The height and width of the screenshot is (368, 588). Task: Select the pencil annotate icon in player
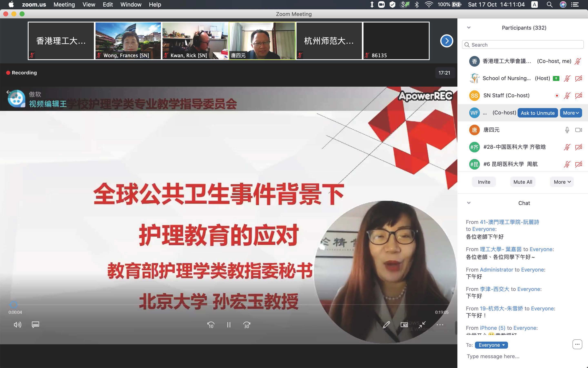click(386, 324)
